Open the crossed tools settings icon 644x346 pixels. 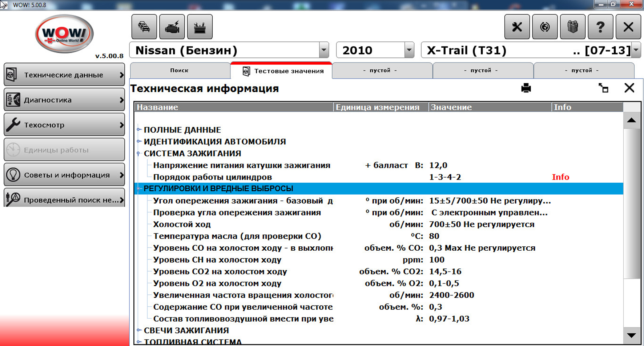[517, 27]
